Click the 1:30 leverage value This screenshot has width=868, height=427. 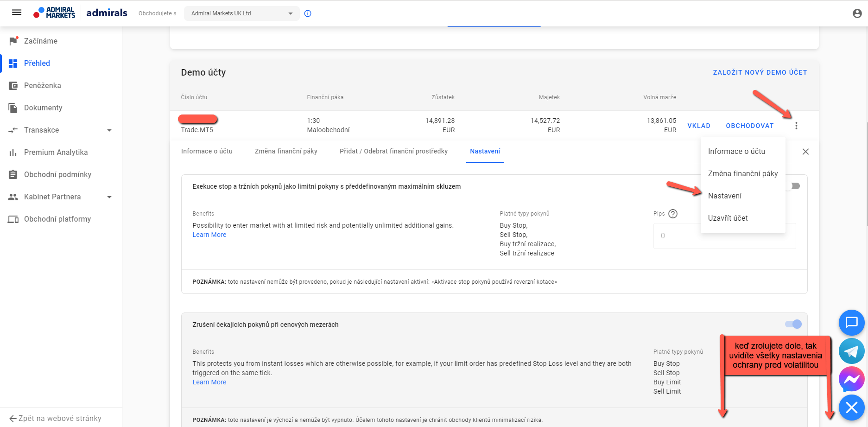[x=313, y=121]
